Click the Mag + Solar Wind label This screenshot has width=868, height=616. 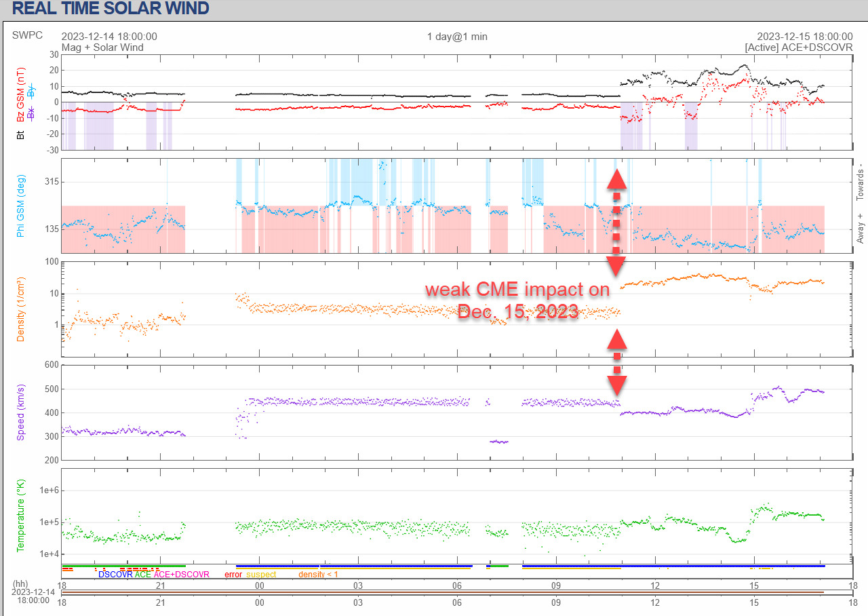click(x=102, y=47)
